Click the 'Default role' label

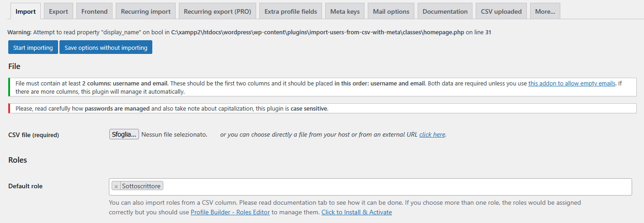coord(26,186)
